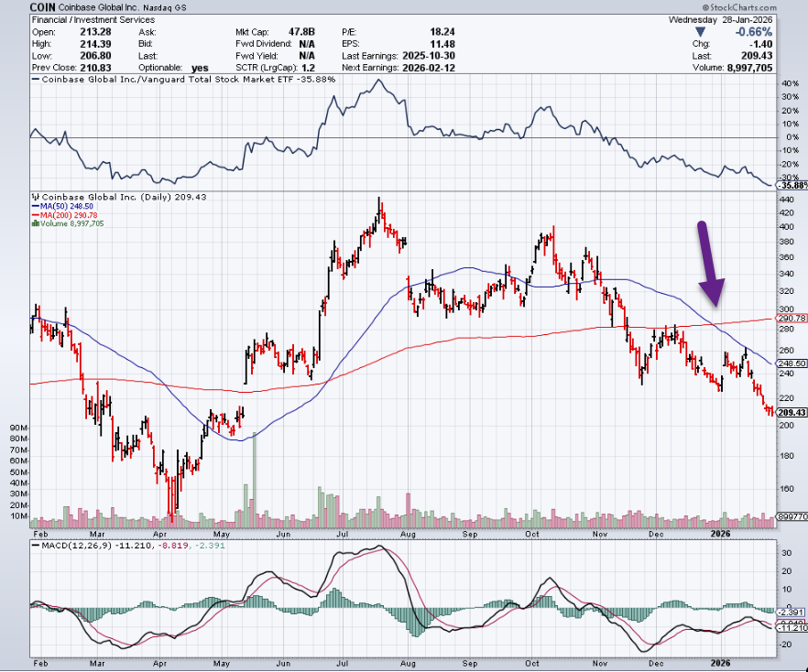808x672 pixels.
Task: Click the 2026 year marker on the price chart axis
Action: click(x=719, y=531)
